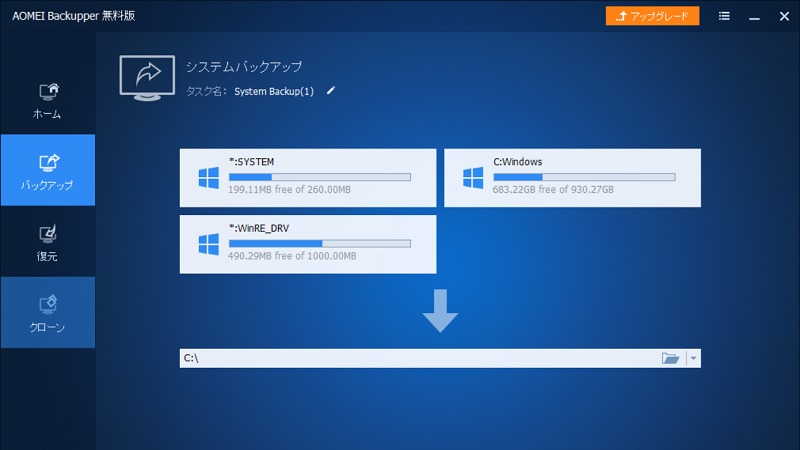
Task: Open the hamburger menu icon in title bar
Action: click(724, 16)
